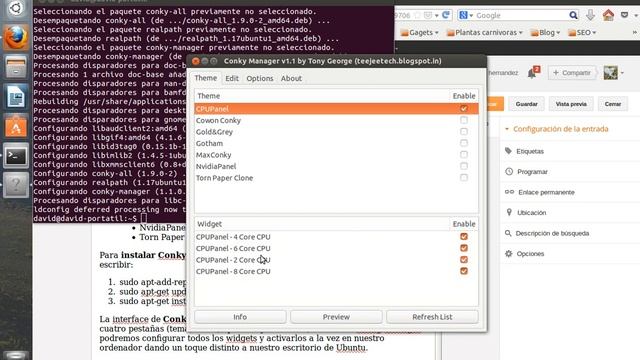Disable the CPUPanel theme checkbox
This screenshot has height=360, width=640.
[x=464, y=109]
